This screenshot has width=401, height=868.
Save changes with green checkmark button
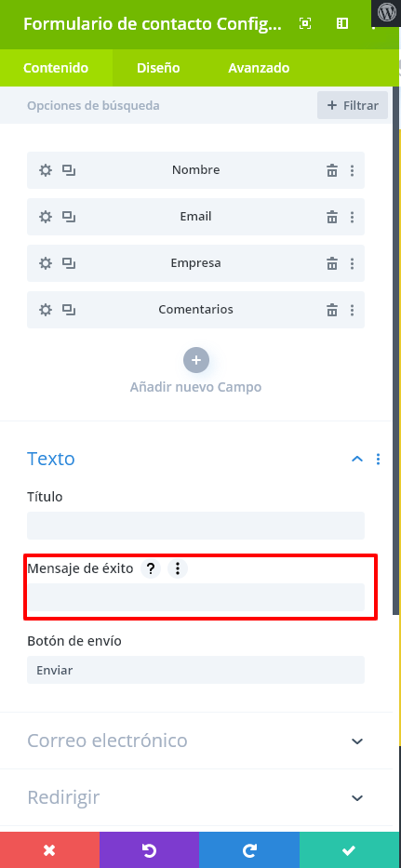tap(349, 849)
